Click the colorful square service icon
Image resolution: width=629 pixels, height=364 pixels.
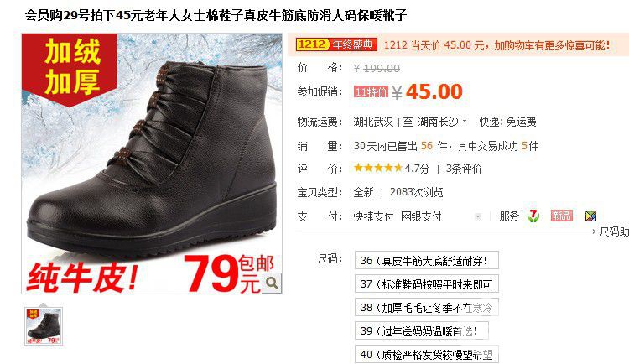point(590,216)
